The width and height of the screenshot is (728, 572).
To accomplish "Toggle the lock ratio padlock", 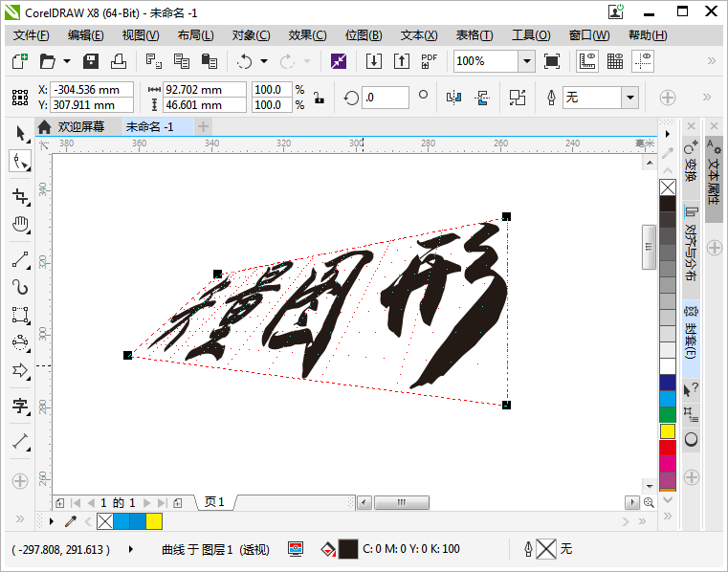I will pos(318,98).
